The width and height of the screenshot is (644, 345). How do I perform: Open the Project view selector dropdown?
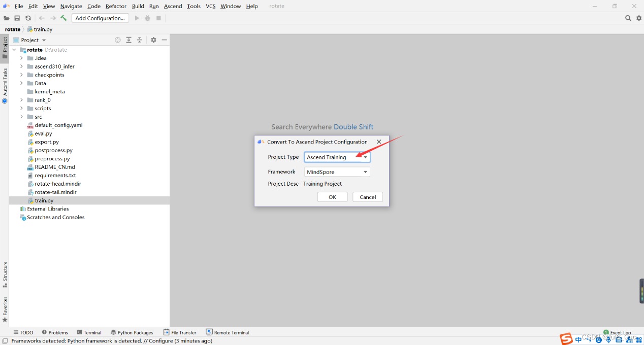(29, 40)
